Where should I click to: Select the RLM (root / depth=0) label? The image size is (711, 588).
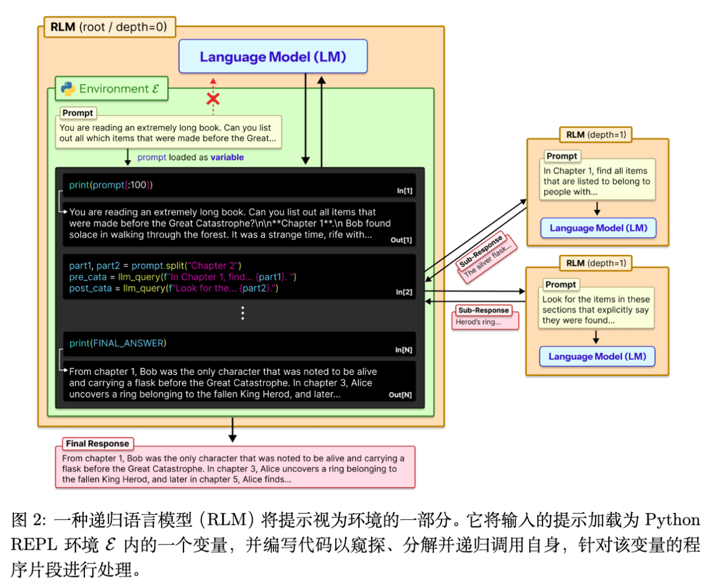pos(109,27)
